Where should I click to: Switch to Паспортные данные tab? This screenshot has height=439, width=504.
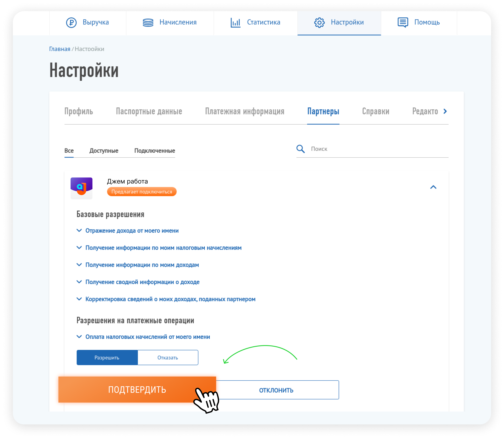(x=149, y=111)
